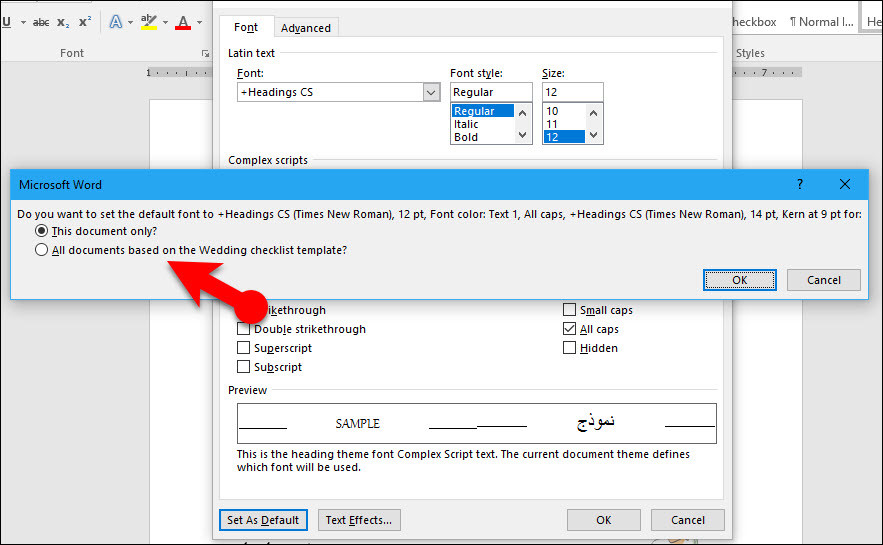Apply subscript formatting in the ribbon
883x545 pixels.
pos(63,23)
